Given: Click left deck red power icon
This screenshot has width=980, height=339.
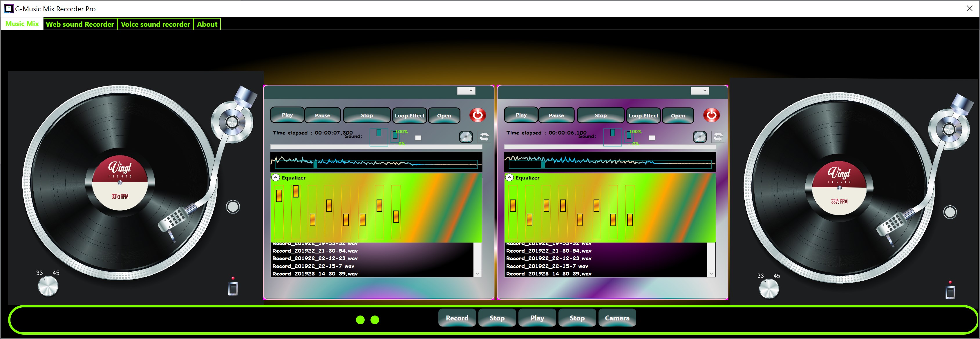Looking at the screenshot, I should (478, 115).
